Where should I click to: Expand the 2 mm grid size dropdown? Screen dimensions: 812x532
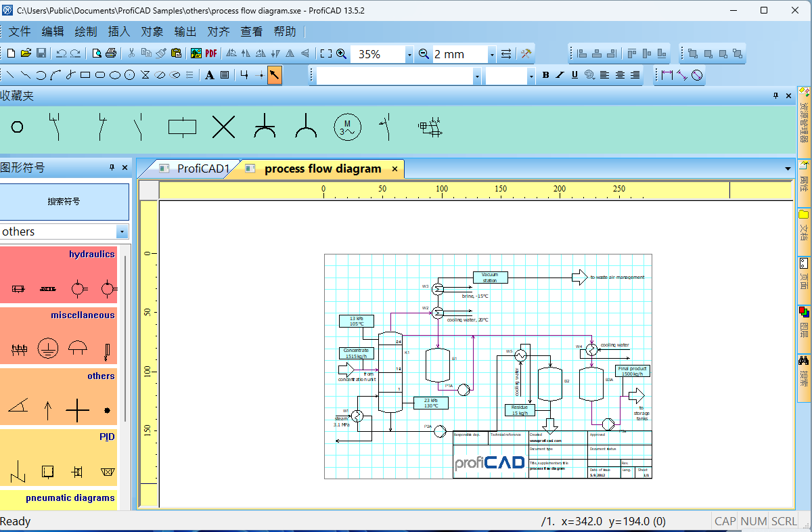click(492, 54)
